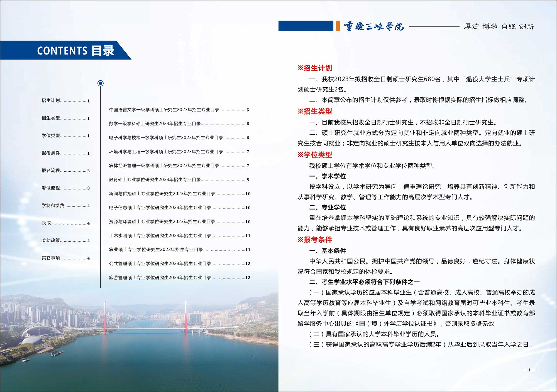Click the 录取 contents entry
The image size is (557, 392).
pyautogui.click(x=66, y=223)
